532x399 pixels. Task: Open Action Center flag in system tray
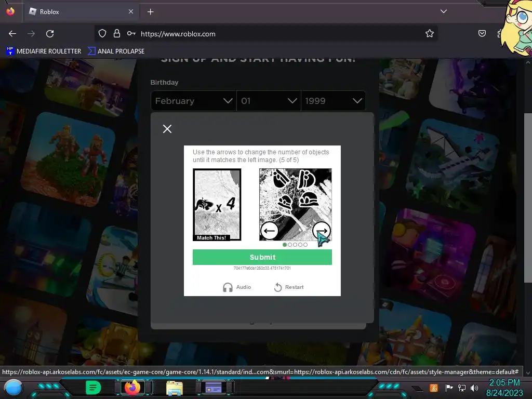pyautogui.click(x=449, y=388)
